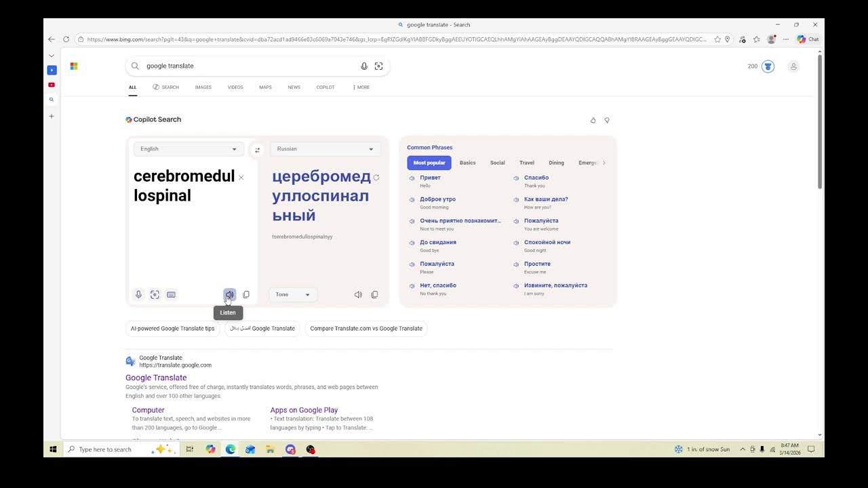Switch to the IMAGES search tab
The width and height of the screenshot is (868, 488).
coord(203,87)
